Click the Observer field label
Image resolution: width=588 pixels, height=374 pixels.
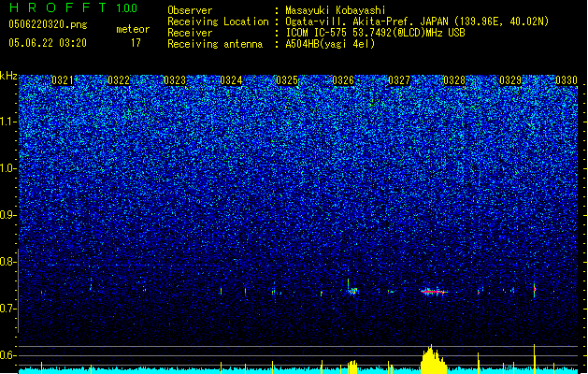pos(190,10)
